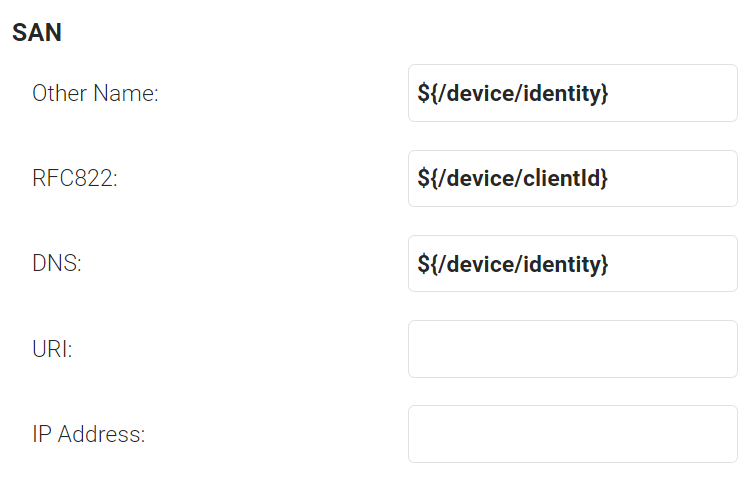The width and height of the screenshot is (754, 484).
Task: Click the "IP Address:" label
Action: click(x=88, y=434)
